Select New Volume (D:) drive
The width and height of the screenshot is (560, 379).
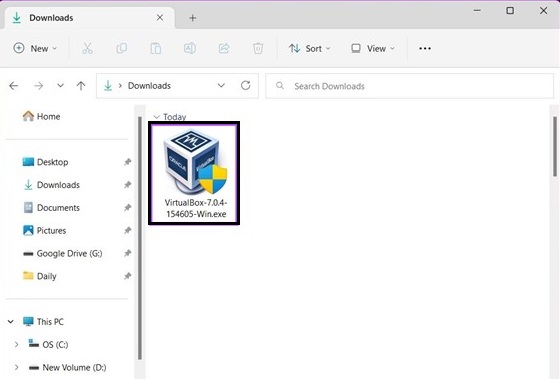(67, 368)
